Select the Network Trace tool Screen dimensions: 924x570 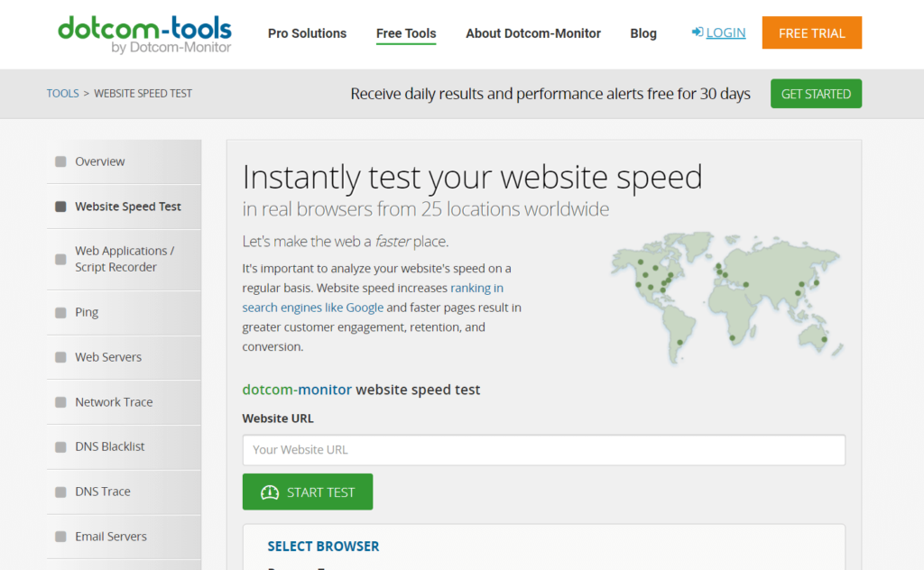(114, 402)
